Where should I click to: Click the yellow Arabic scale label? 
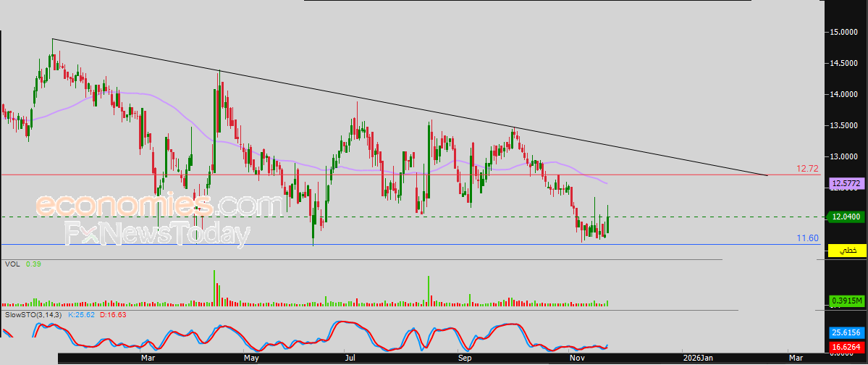pyautogui.click(x=846, y=250)
